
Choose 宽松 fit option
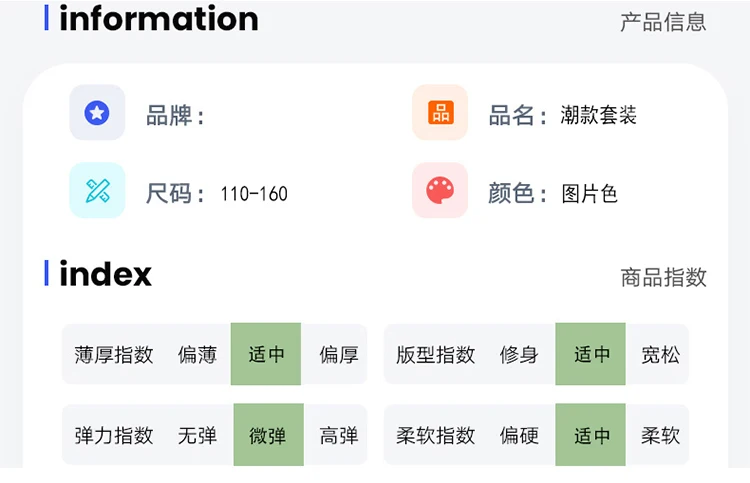(x=661, y=355)
